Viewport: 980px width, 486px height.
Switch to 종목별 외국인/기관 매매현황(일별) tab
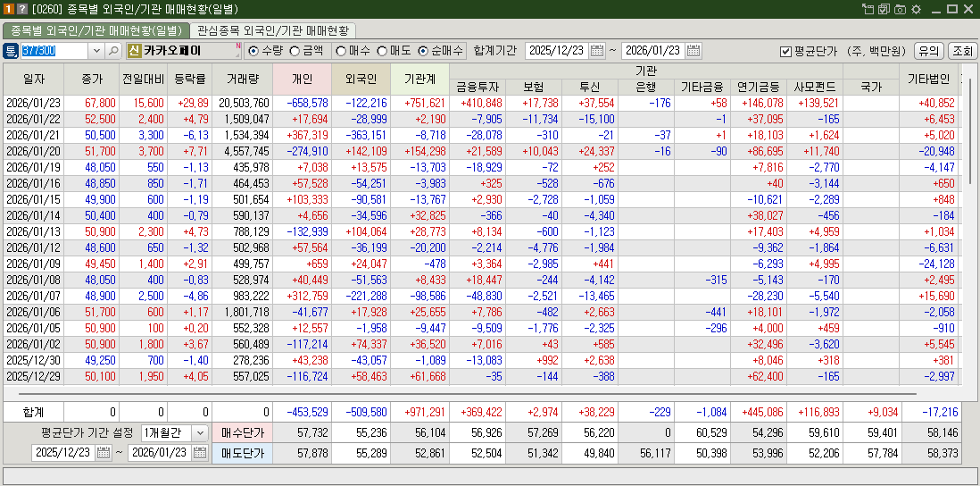click(x=96, y=30)
